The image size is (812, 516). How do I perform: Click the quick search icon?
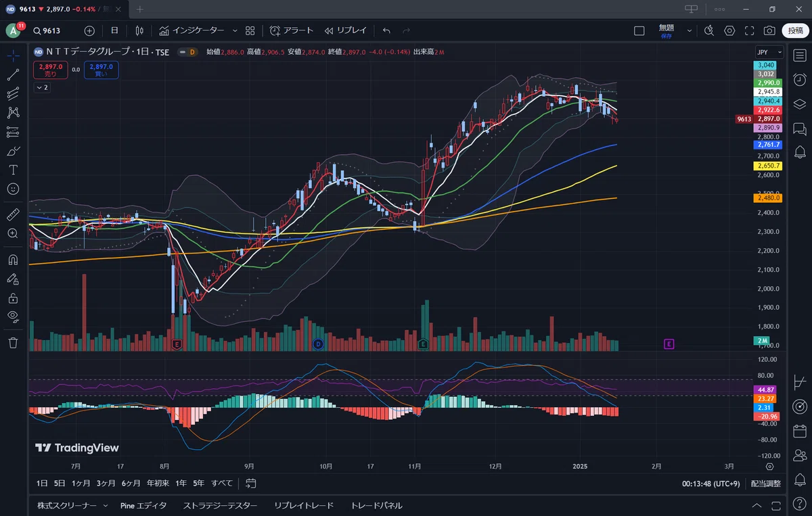(709, 30)
